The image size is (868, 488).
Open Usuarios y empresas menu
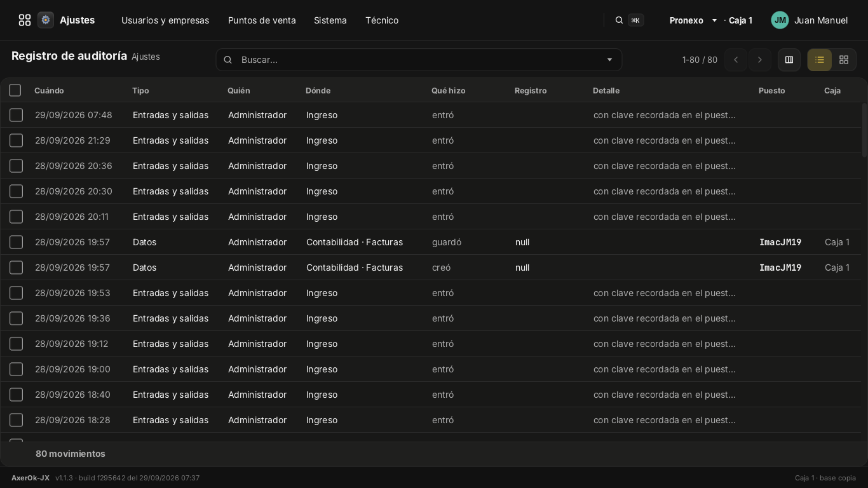coord(165,20)
